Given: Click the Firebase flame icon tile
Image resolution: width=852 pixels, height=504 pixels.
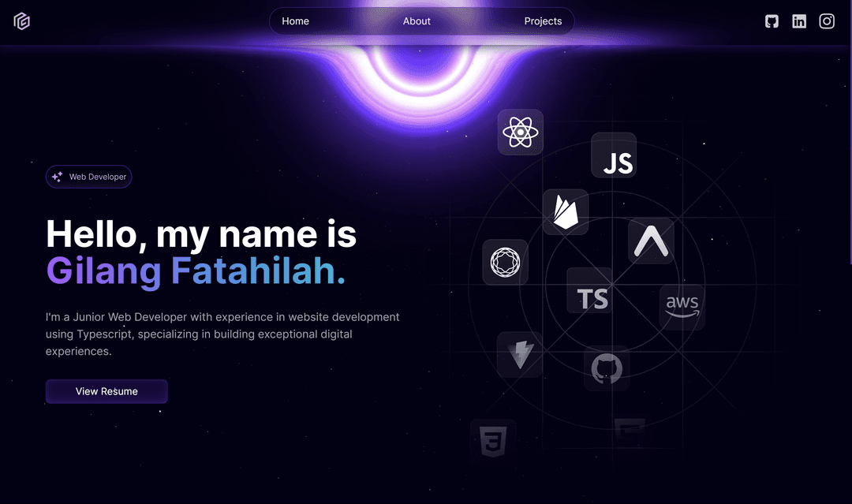Looking at the screenshot, I should [566, 212].
